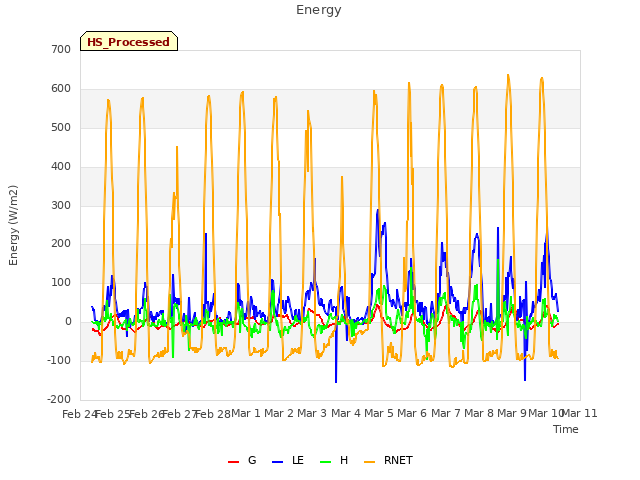Click the -200 y-axis tick label
The width and height of the screenshot is (640, 480).
(x=59, y=399)
